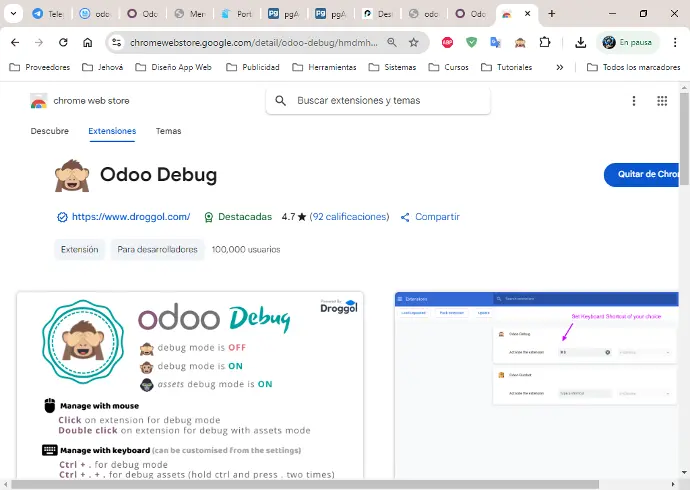The width and height of the screenshot is (690, 490).
Task: Click the Extensión category chip
Action: tap(80, 249)
